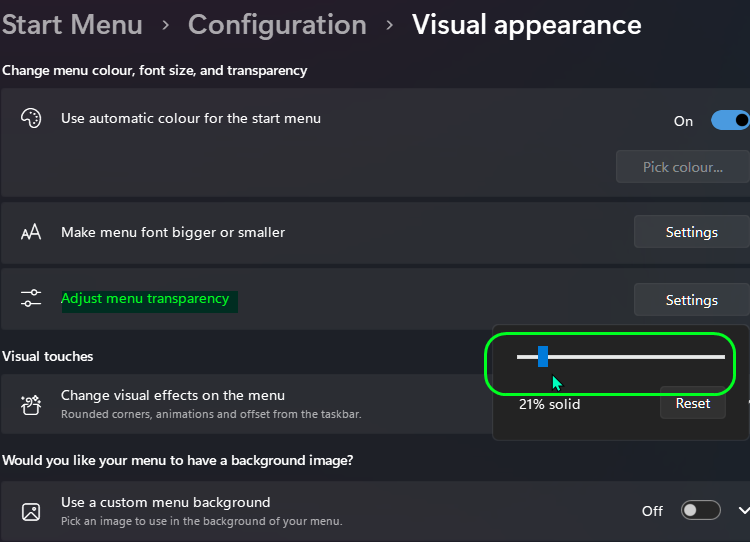
Task: Click the right end of transparency slider track
Action: click(722, 357)
